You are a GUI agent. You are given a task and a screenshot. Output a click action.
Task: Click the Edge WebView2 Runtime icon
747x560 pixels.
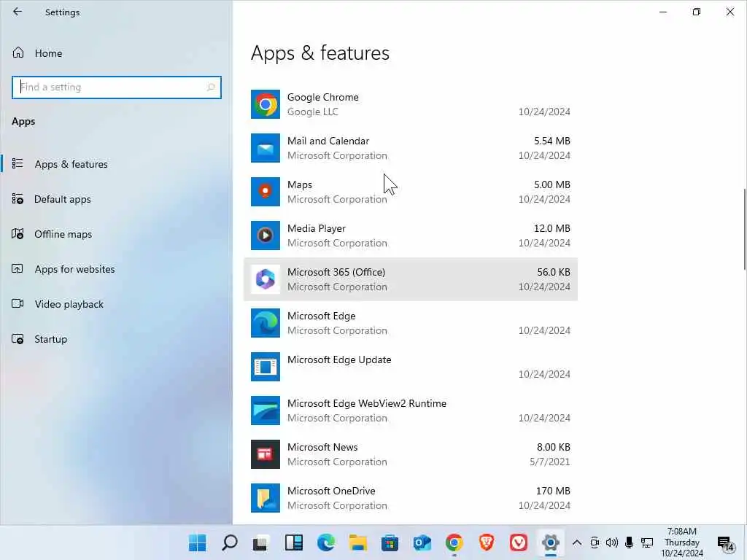click(x=266, y=411)
